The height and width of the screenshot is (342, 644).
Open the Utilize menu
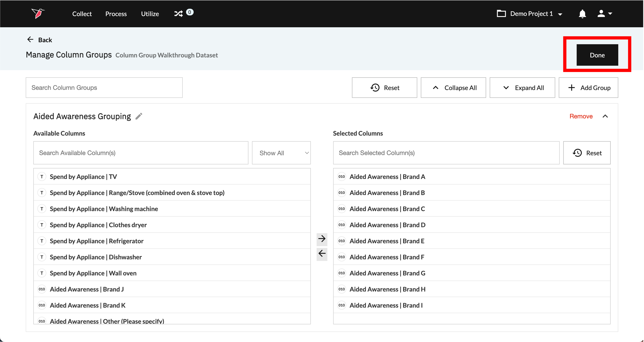150,14
